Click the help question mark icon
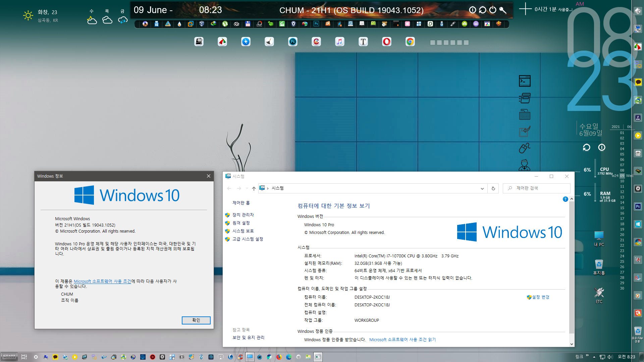The image size is (644, 362). [565, 199]
